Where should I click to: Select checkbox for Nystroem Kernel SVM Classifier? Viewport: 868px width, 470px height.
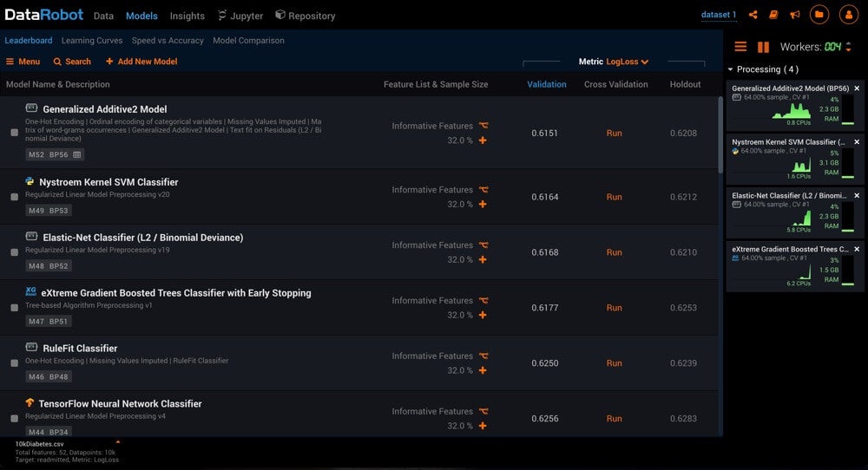click(x=15, y=197)
